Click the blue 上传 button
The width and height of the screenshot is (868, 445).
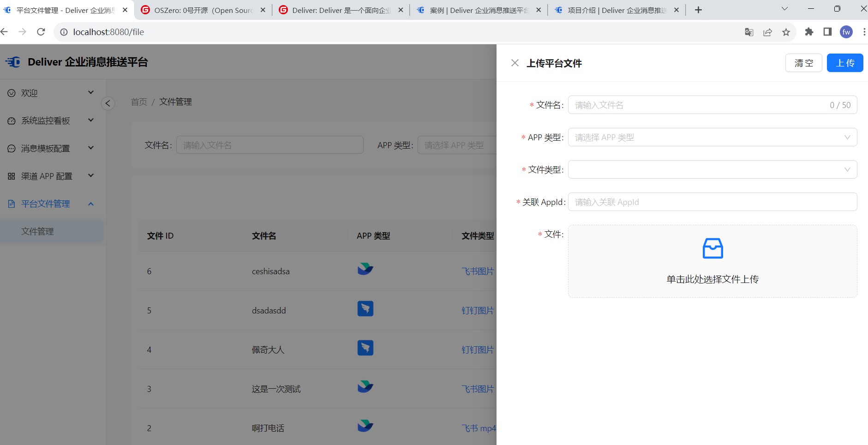click(844, 63)
